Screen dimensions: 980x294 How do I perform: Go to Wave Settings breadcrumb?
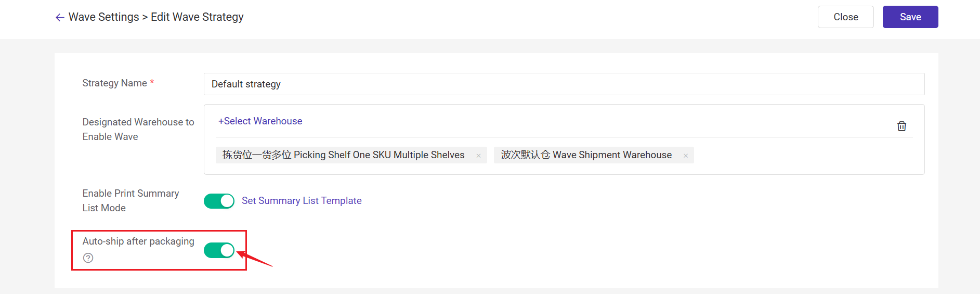[x=103, y=17]
